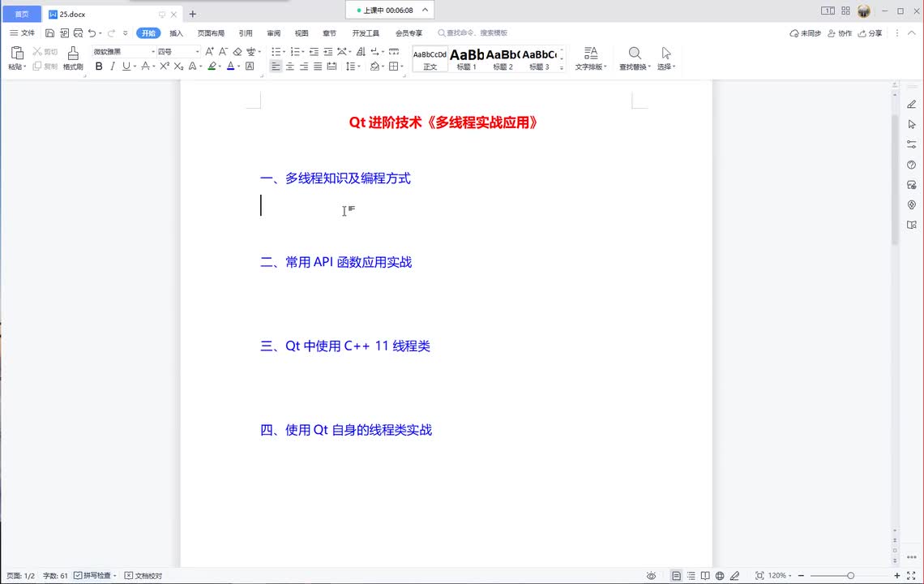
Task: Open the 视图 ribbon tab
Action: click(x=302, y=33)
